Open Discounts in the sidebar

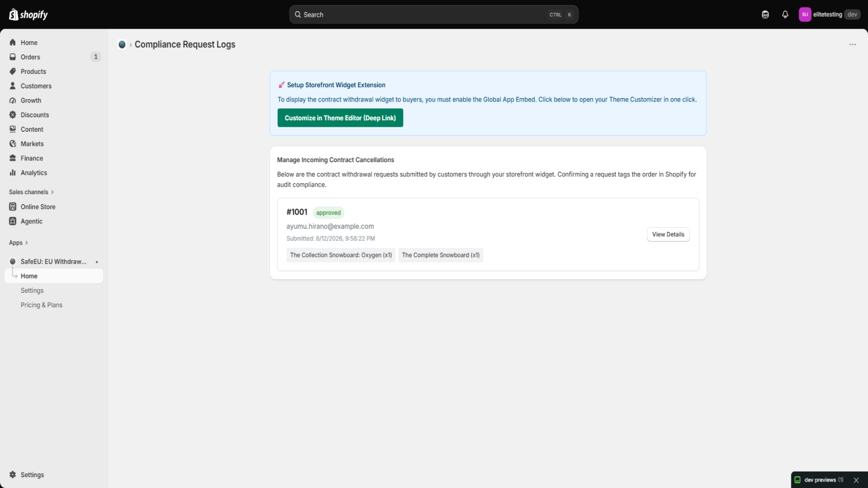(x=54, y=115)
